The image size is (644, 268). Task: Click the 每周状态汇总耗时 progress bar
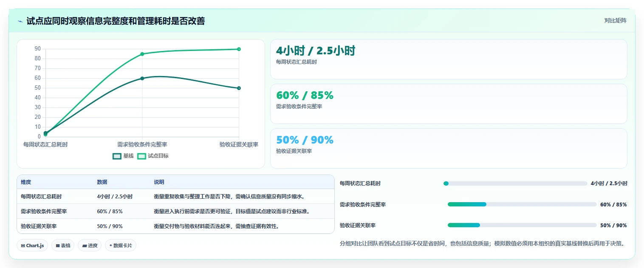click(515, 183)
